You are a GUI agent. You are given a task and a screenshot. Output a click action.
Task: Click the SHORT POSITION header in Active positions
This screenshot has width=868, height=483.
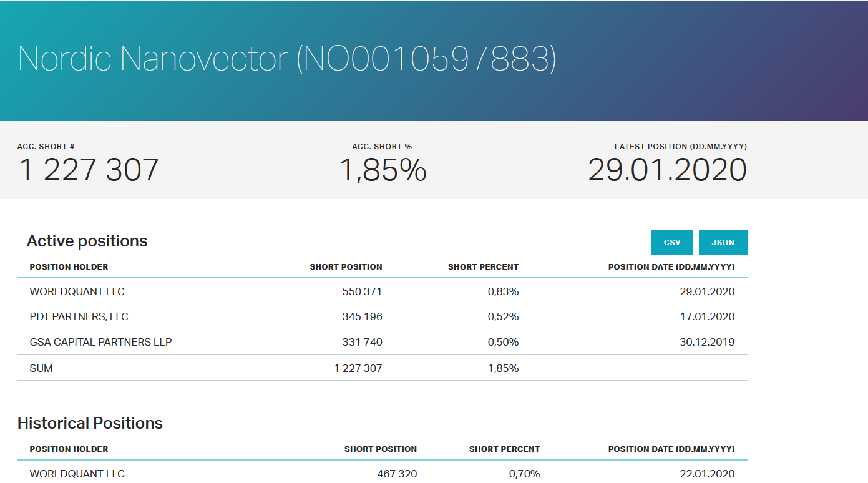[x=346, y=266]
